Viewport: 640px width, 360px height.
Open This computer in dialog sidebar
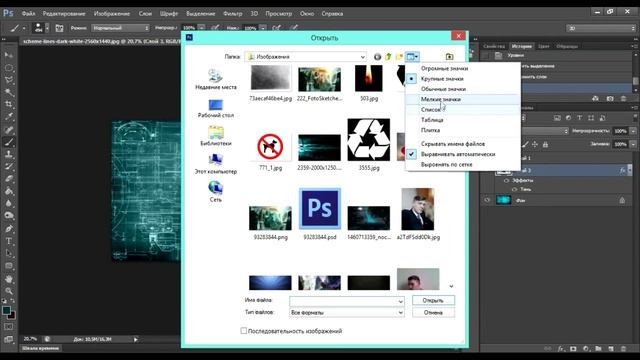coord(216,164)
